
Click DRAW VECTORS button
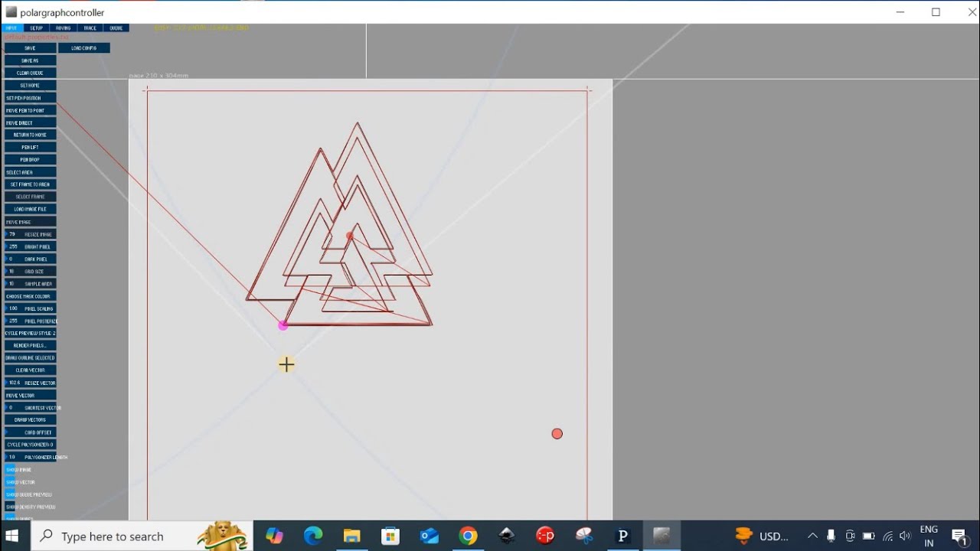[x=30, y=419]
